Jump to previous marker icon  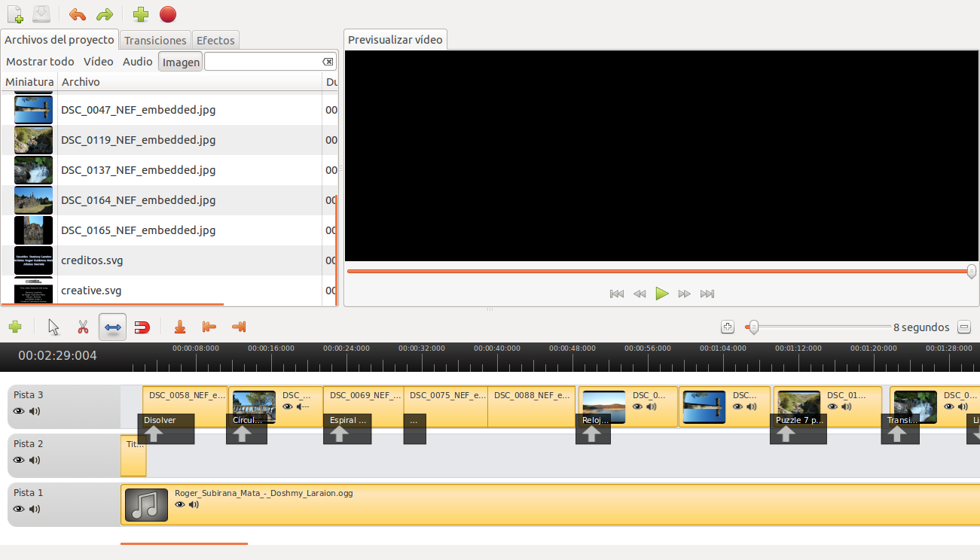[209, 327]
